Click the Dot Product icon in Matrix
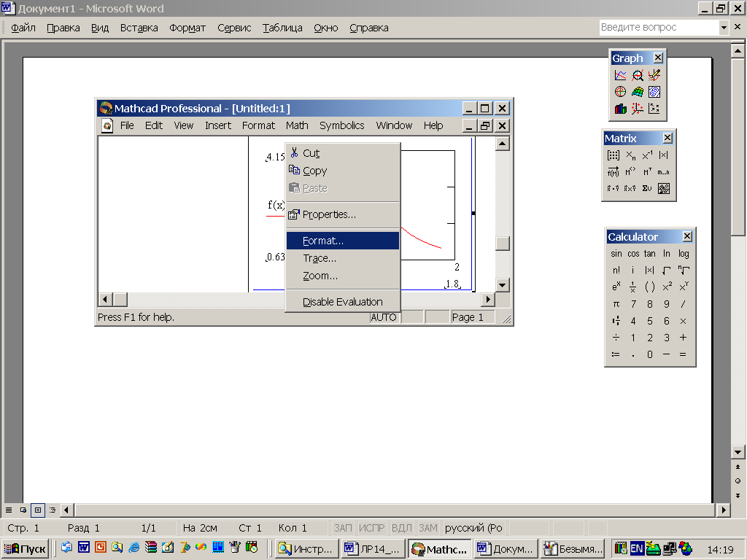This screenshot has width=747, height=560. pos(613,189)
